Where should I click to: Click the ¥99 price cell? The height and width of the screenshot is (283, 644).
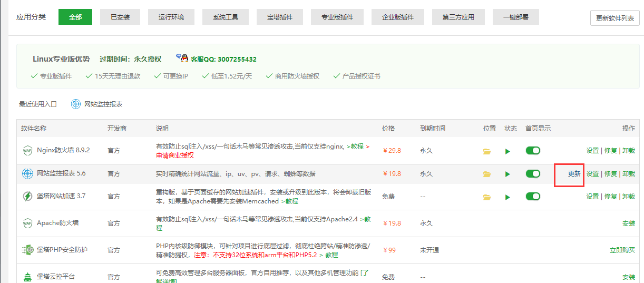pyautogui.click(x=389, y=250)
